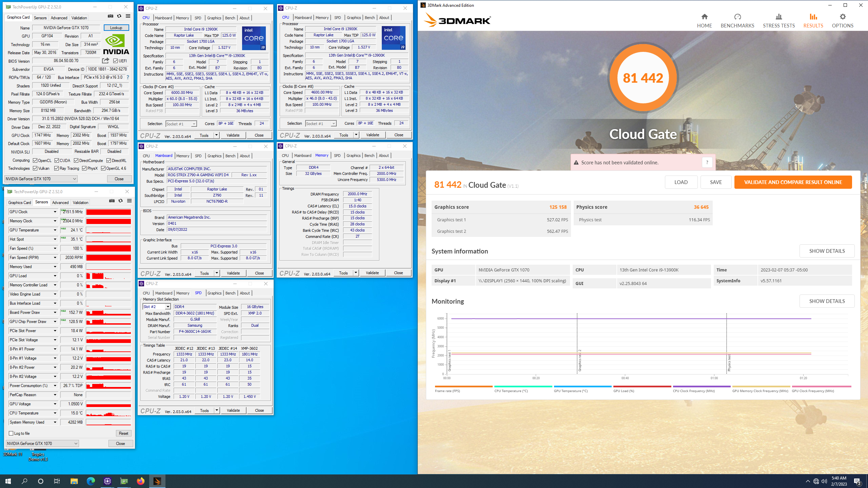
Task: Open hamburger menu in GPU-Z Graphics Card window
Action: [128, 16]
